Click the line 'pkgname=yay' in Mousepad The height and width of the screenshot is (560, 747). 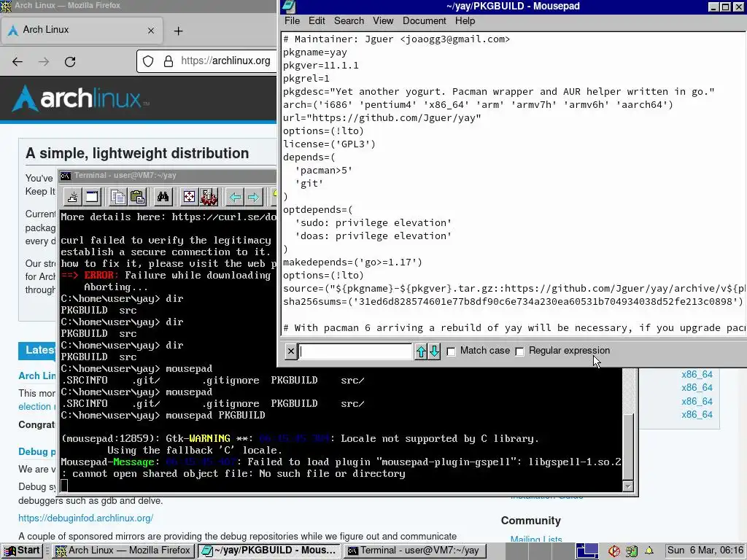pyautogui.click(x=315, y=52)
